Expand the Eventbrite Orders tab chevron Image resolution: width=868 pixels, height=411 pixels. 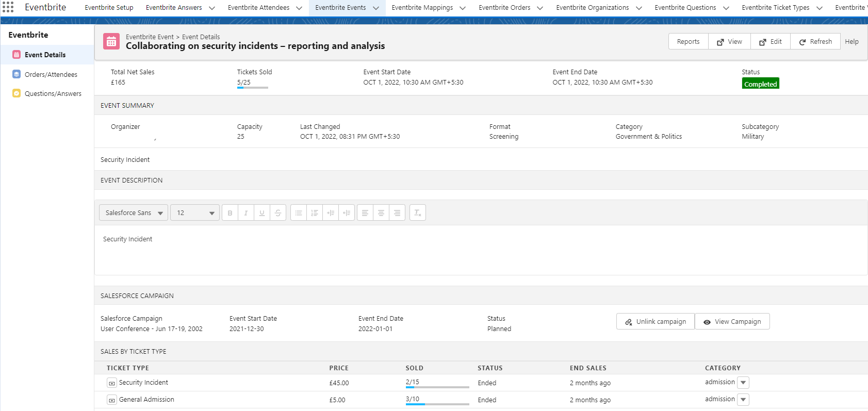(x=540, y=8)
